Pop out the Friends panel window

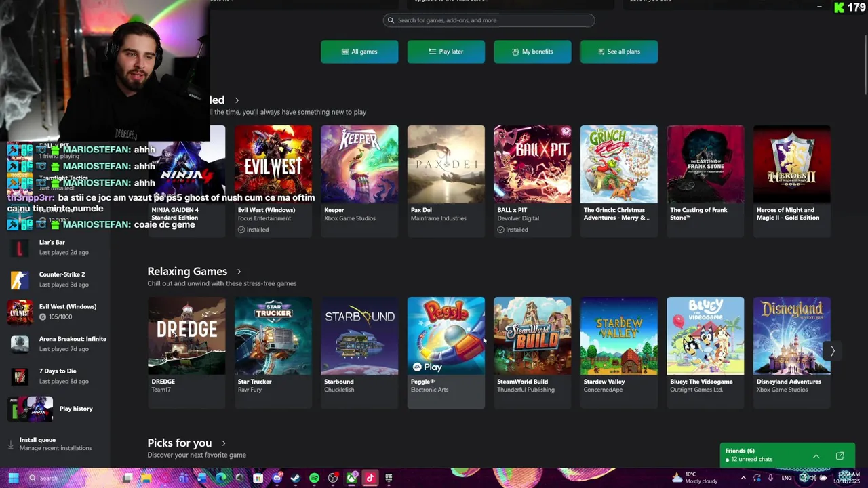[x=840, y=455]
